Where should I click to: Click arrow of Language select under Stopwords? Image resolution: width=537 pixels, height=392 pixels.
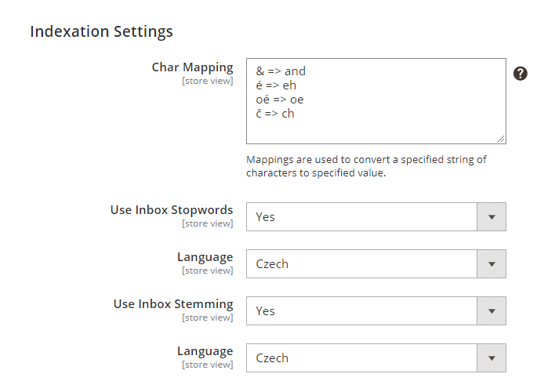click(492, 264)
